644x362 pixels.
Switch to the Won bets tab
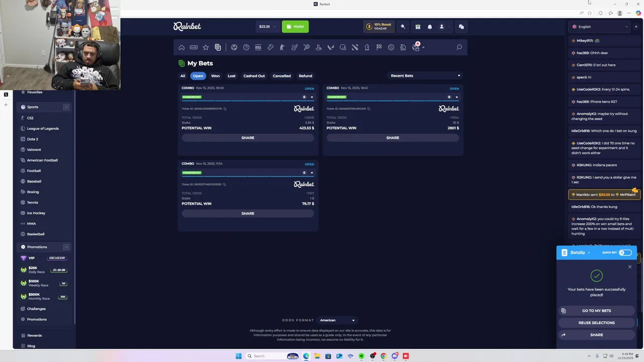[x=215, y=76]
